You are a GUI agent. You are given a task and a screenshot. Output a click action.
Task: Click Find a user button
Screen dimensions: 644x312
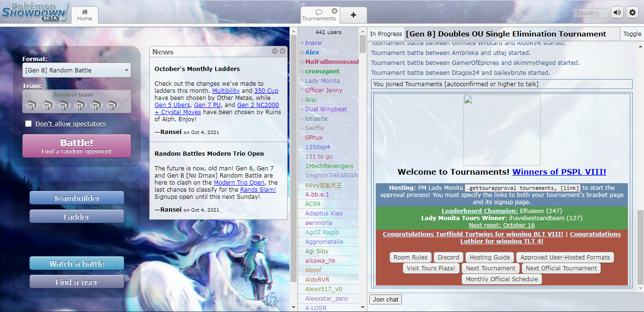point(77,282)
